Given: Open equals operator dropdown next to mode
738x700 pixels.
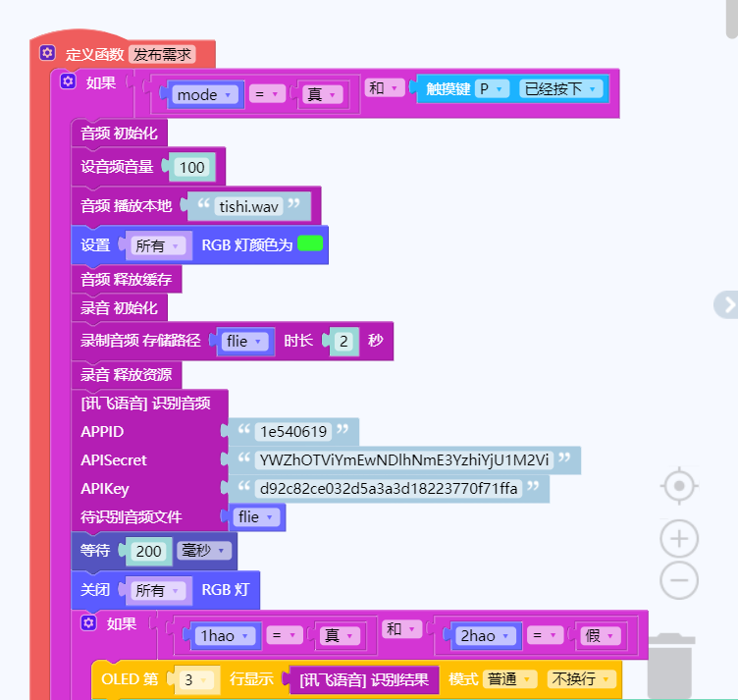Looking at the screenshot, I should [x=267, y=94].
